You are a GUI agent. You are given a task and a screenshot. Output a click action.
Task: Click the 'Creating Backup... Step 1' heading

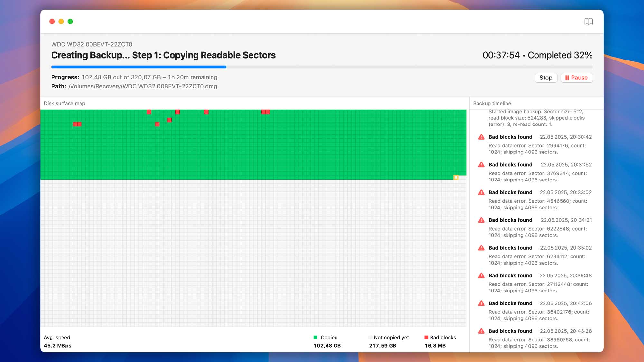pos(163,55)
